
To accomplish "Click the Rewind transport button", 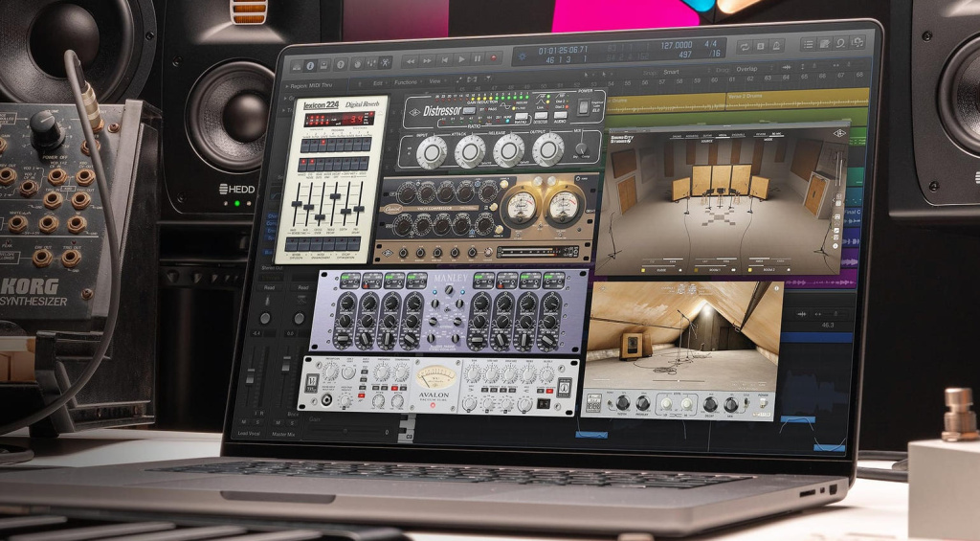I will point(410,61).
